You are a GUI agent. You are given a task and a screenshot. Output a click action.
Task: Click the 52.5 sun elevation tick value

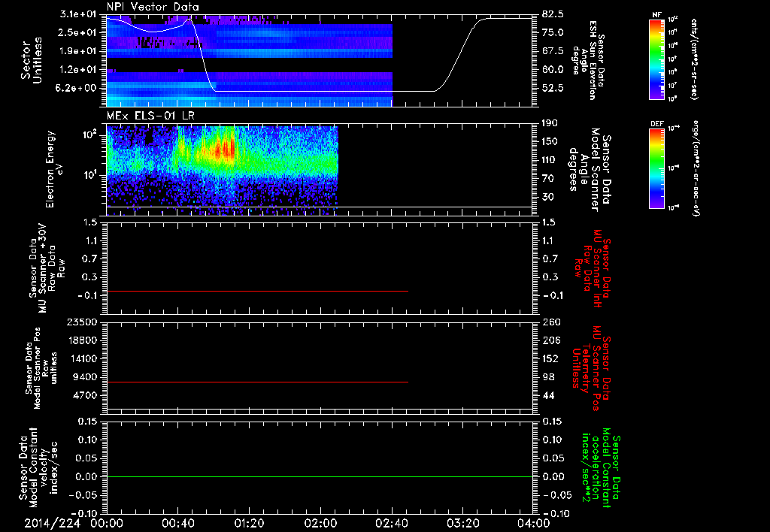553,89
